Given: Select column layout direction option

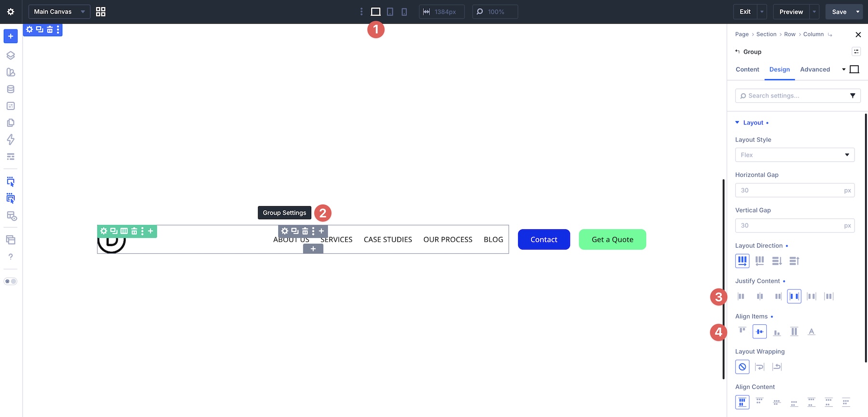Looking at the screenshot, I should [777, 261].
